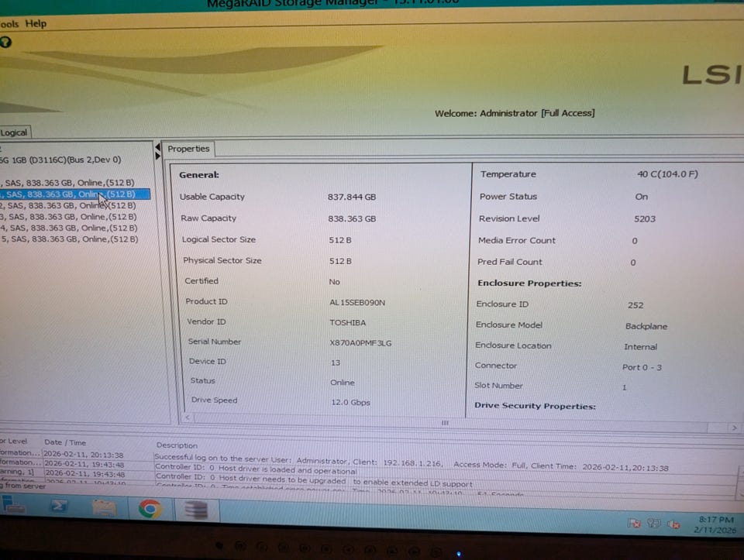Viewport: 744px width, 560px height.
Task: Select drive row starting with 5, SAS
Action: tap(70, 239)
